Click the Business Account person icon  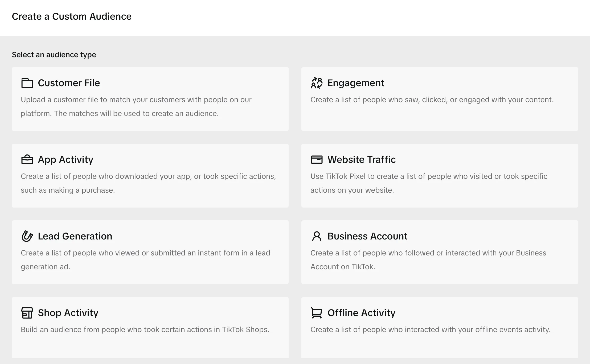pos(317,236)
